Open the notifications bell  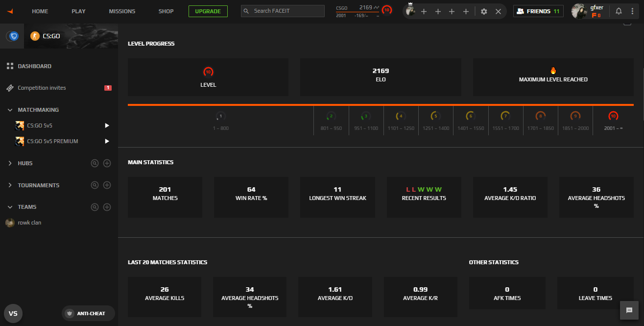point(619,11)
